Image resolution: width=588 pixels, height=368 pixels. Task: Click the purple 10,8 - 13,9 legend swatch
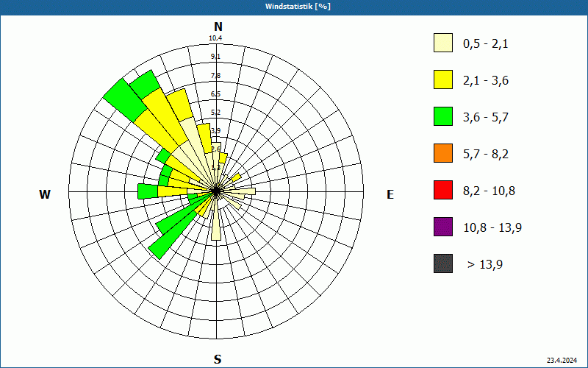443,227
